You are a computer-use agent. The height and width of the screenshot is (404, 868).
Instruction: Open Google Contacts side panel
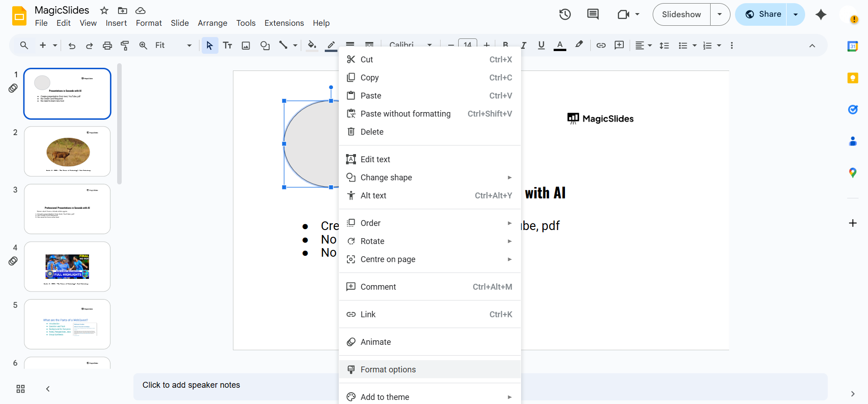tap(853, 141)
